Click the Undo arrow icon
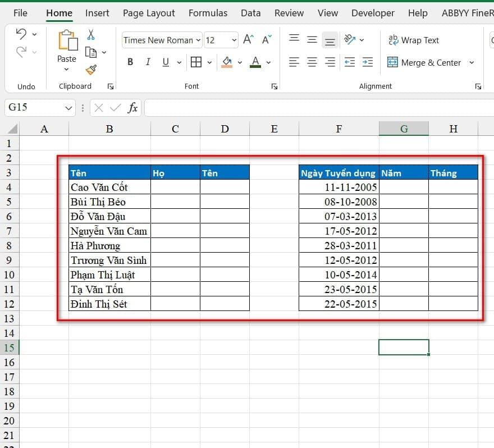Screen dimensions: 494x448 tap(21, 34)
